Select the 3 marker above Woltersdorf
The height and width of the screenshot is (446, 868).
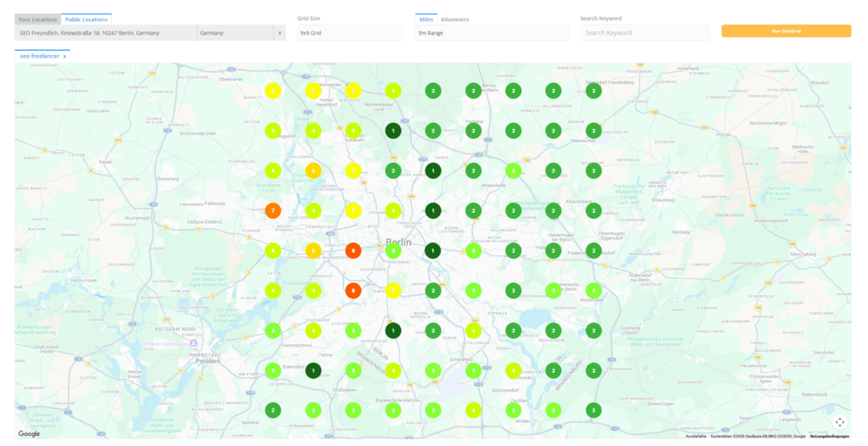coord(593,290)
